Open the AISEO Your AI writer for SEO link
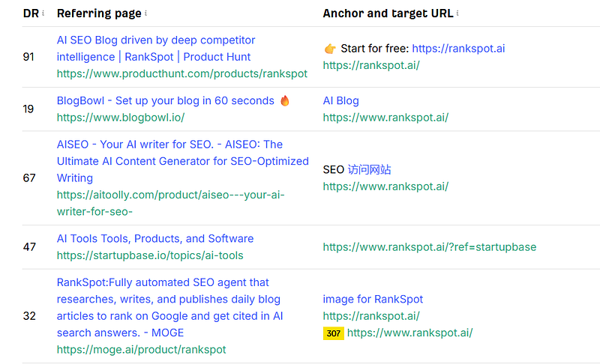 182,161
